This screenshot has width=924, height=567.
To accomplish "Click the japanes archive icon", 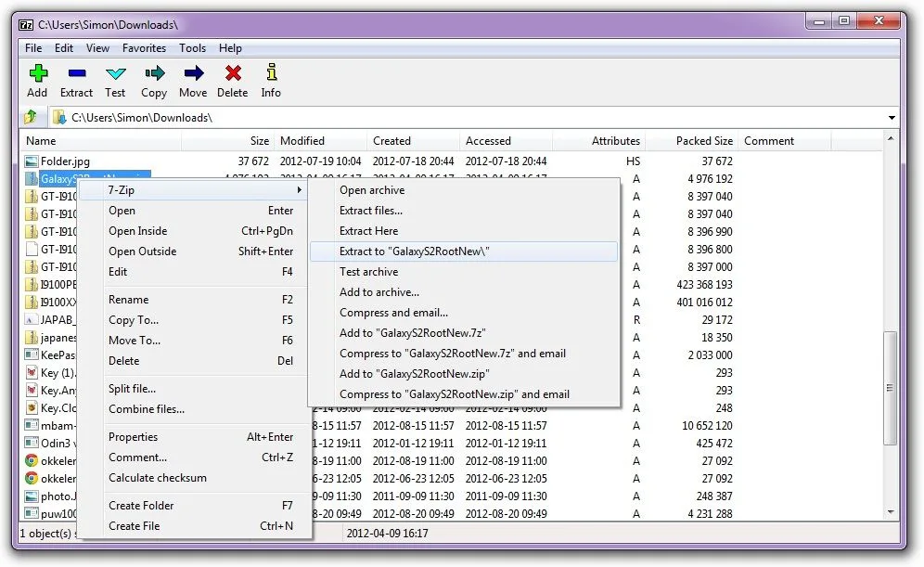I will pyautogui.click(x=32, y=337).
